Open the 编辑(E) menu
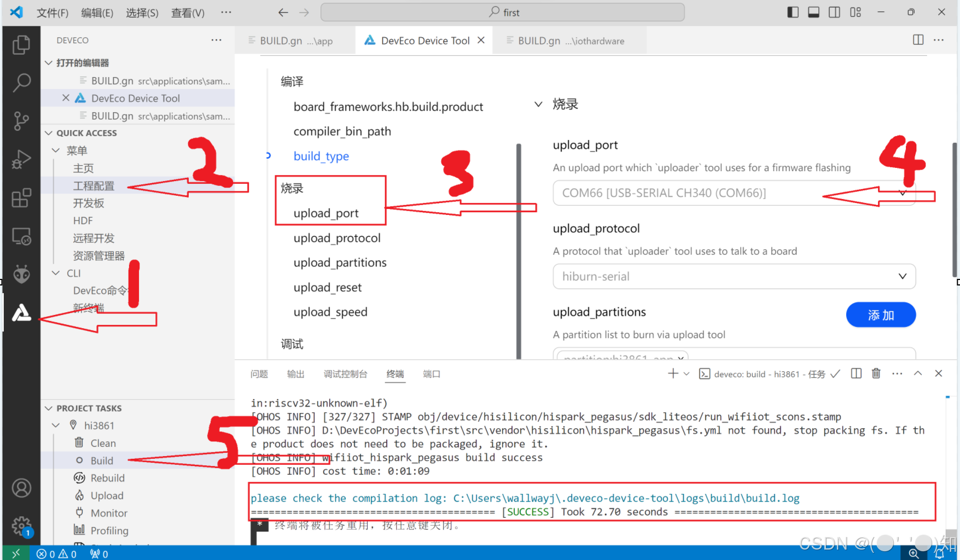 (x=97, y=13)
